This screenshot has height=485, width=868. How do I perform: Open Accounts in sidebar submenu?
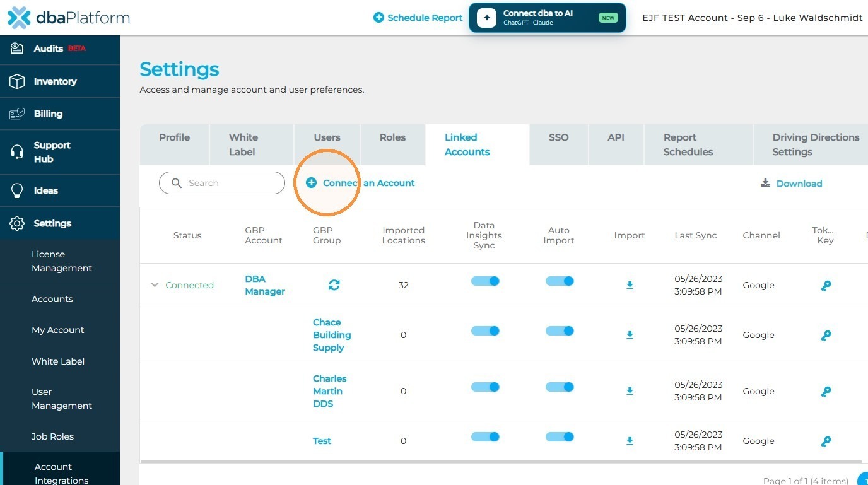pyautogui.click(x=52, y=299)
